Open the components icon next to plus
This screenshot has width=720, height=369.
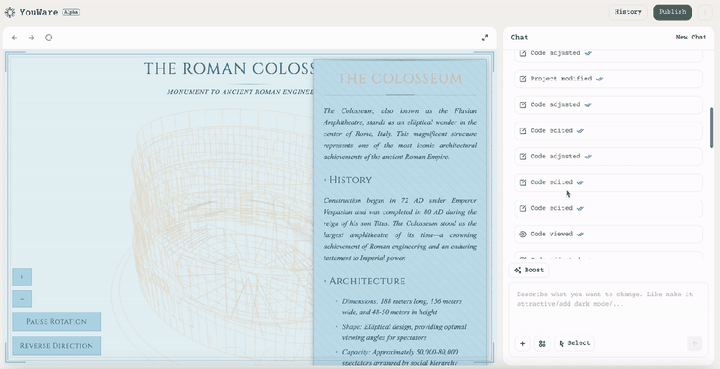tap(542, 343)
